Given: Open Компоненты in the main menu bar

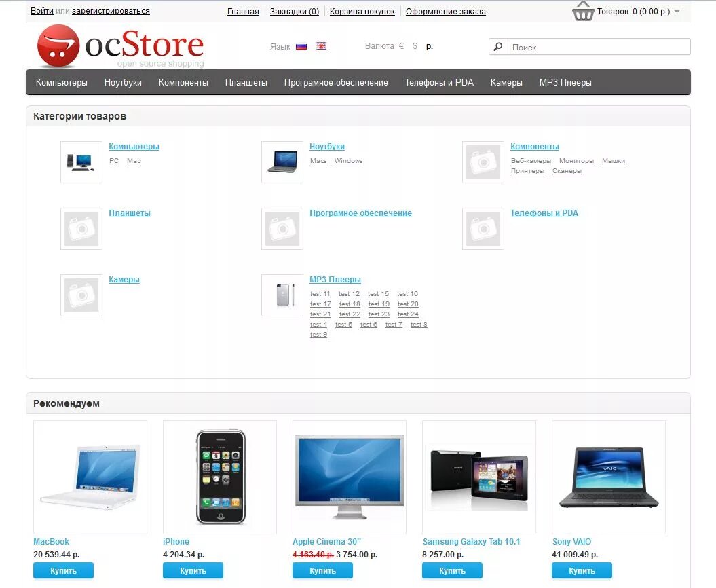Looking at the screenshot, I should pyautogui.click(x=183, y=83).
